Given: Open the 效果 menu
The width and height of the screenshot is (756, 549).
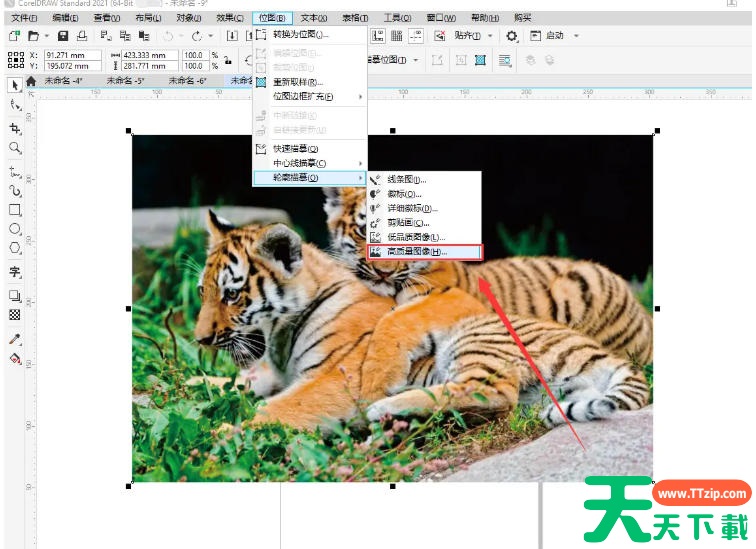Looking at the screenshot, I should coord(230,18).
